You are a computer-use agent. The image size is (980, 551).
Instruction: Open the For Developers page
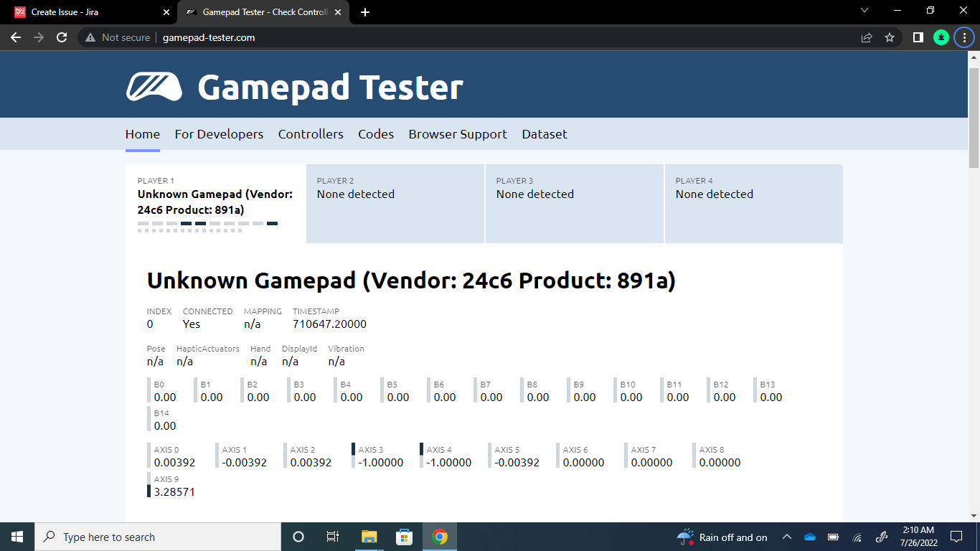point(219,134)
